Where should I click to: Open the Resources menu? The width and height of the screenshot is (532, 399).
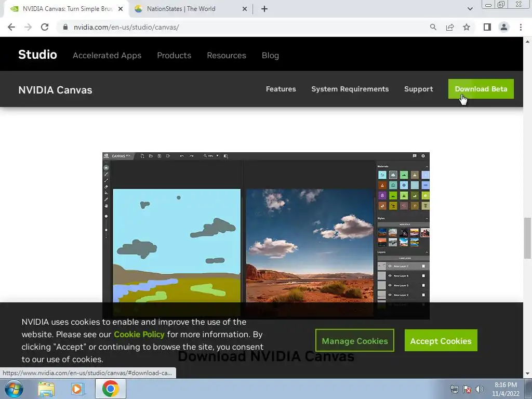point(227,55)
